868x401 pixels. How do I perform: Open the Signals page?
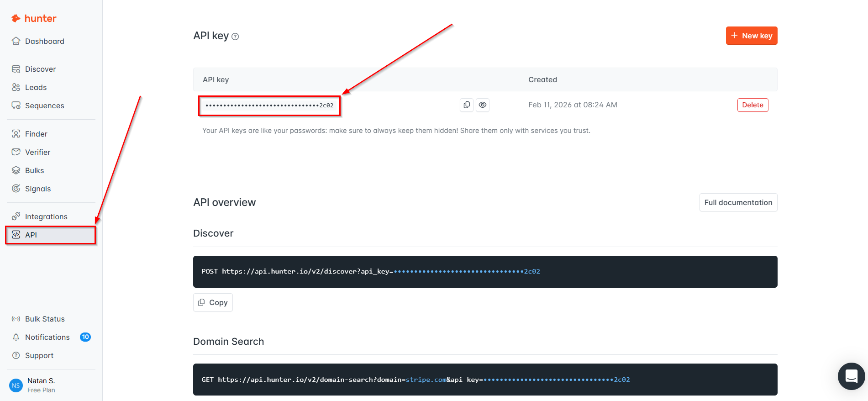click(x=38, y=189)
